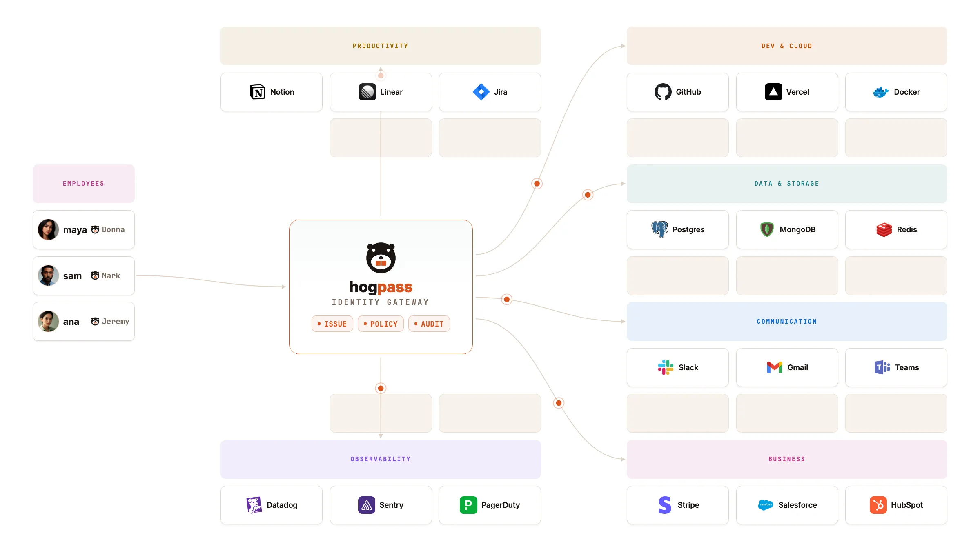Image resolution: width=980 pixels, height=551 pixels.
Task: Click the "hogpass" wordmark
Action: [381, 287]
